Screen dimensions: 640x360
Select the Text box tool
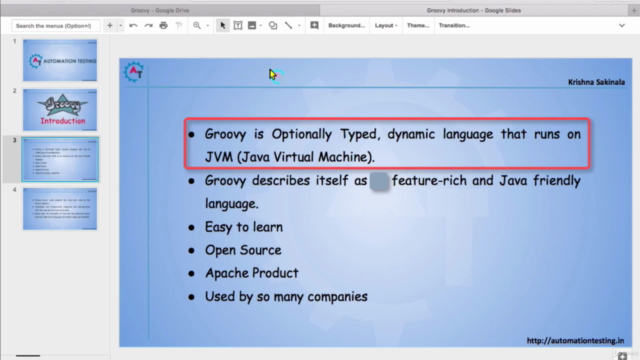tap(238, 25)
